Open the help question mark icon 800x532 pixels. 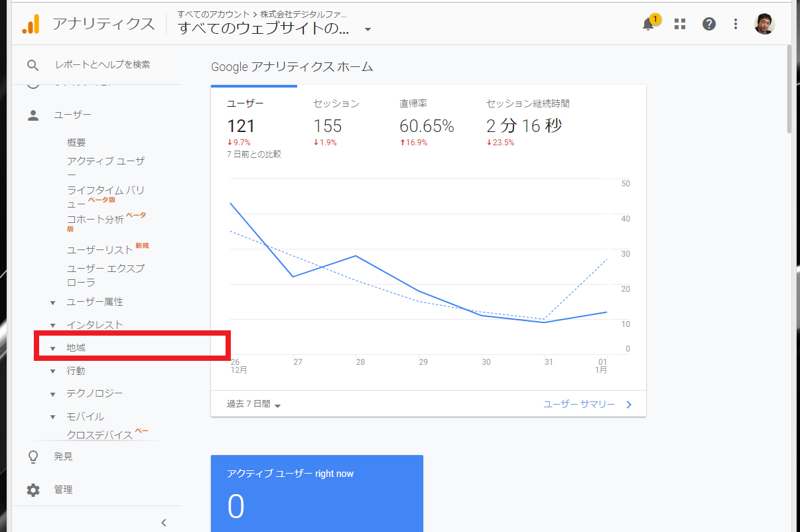[709, 25]
